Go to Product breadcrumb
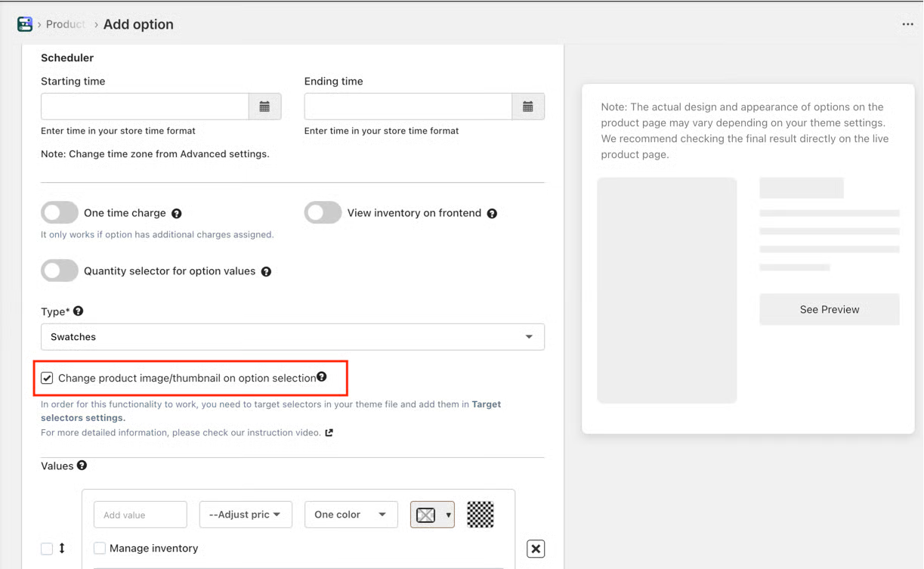 coord(66,24)
